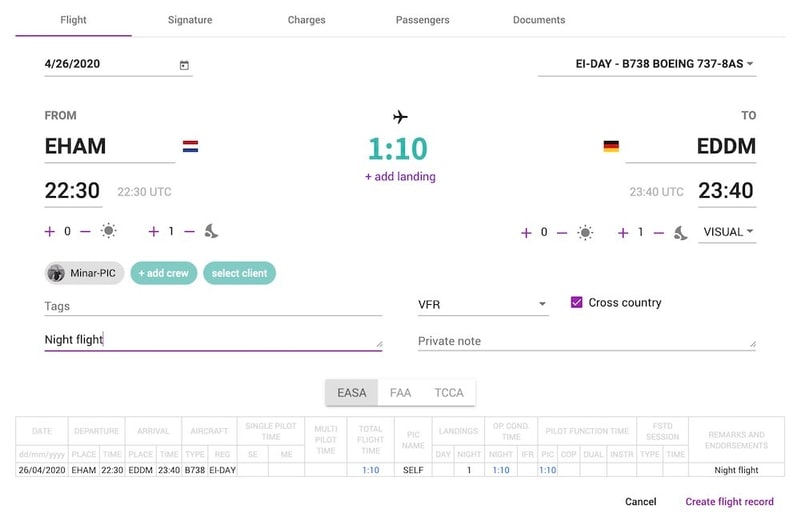Open the Charges tab
This screenshot has height=524, width=800.
306,20
